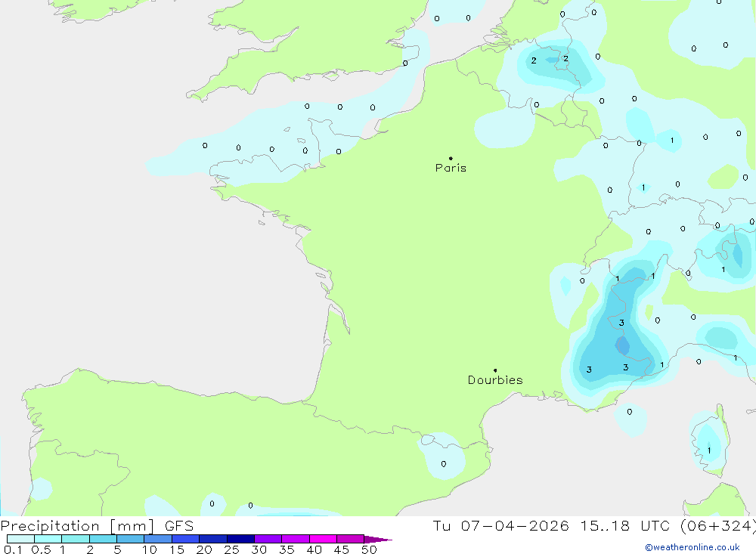Pick the 1–2 mm legend swatch
756x554 pixels.
pyautogui.click(x=76, y=539)
